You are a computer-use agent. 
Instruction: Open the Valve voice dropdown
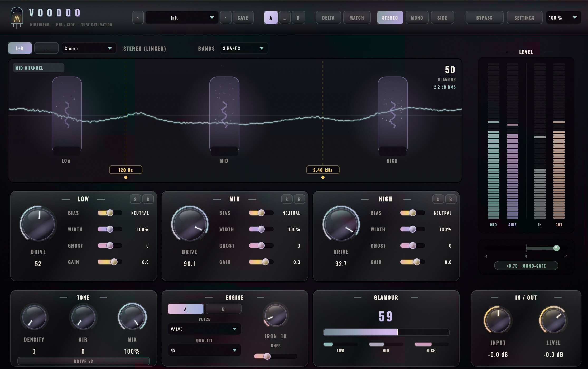tap(204, 329)
